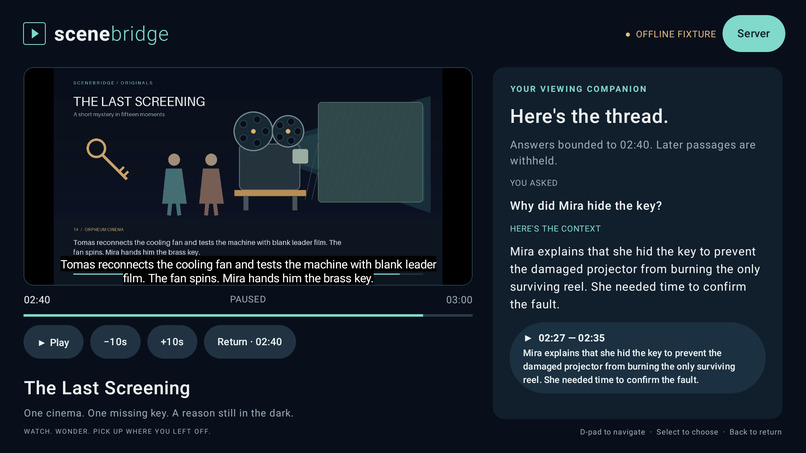Click the 'YOU ASKED' label
Image resolution: width=806 pixels, height=453 pixels.
534,183
